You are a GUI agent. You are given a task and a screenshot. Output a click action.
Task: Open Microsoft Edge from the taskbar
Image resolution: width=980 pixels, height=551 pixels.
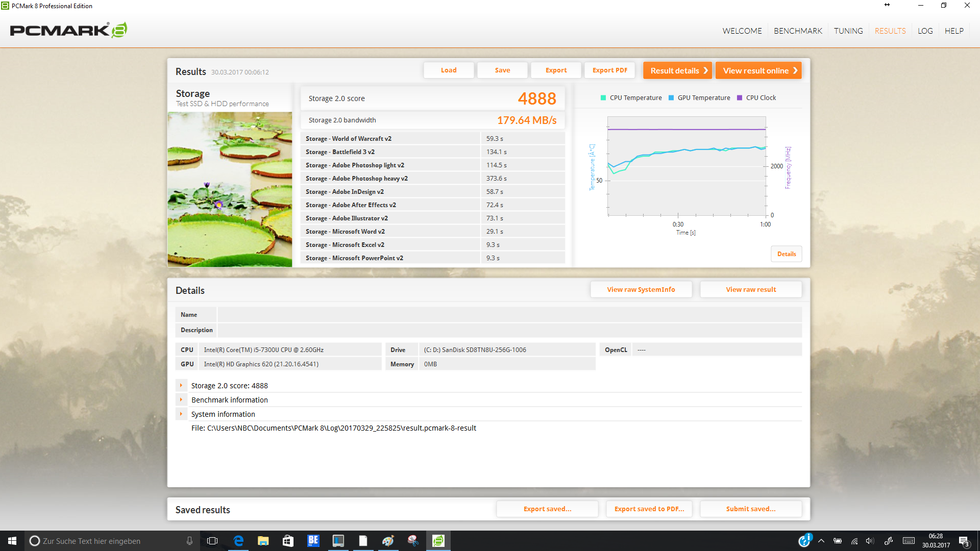coord(238,541)
